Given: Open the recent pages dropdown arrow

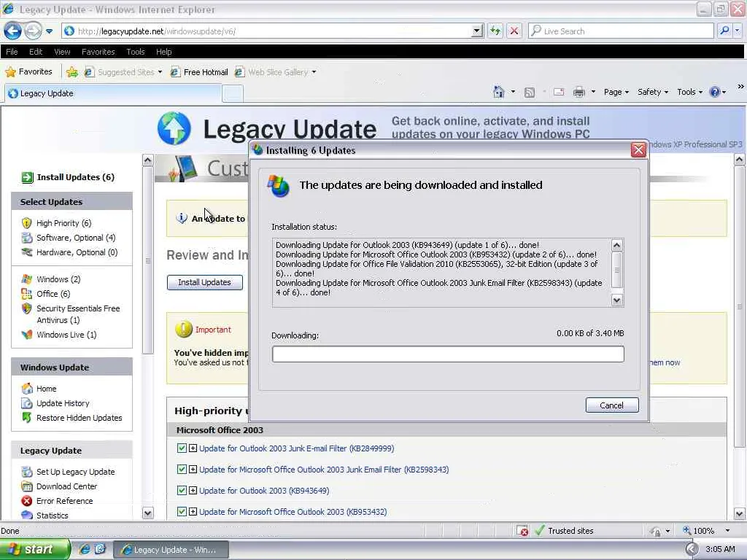Looking at the screenshot, I should point(49,31).
